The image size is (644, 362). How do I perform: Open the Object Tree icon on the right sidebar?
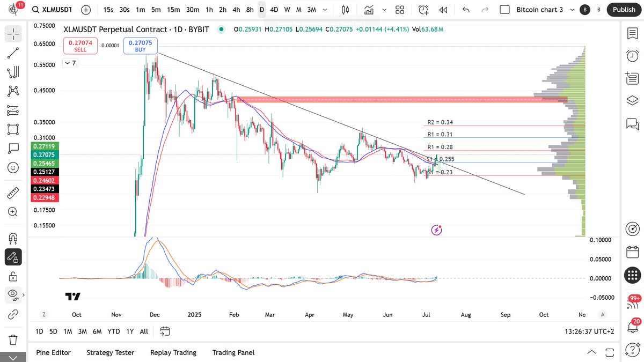[632, 100]
